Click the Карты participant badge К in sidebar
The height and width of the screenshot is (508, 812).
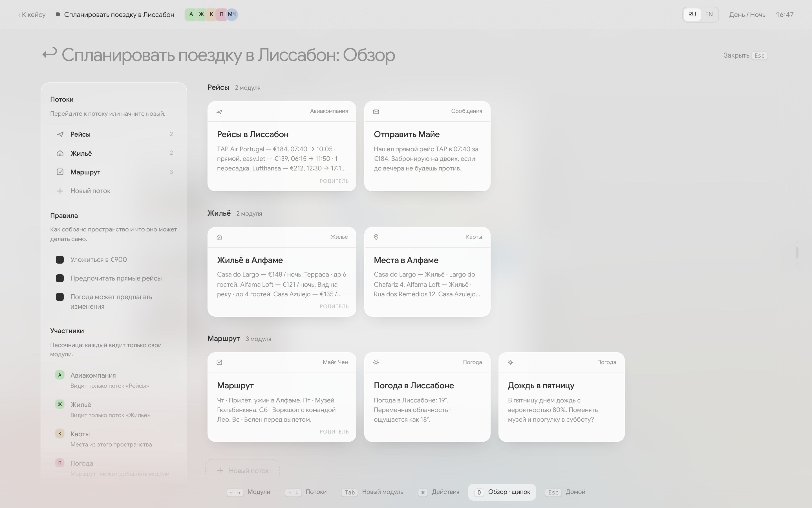click(60, 433)
